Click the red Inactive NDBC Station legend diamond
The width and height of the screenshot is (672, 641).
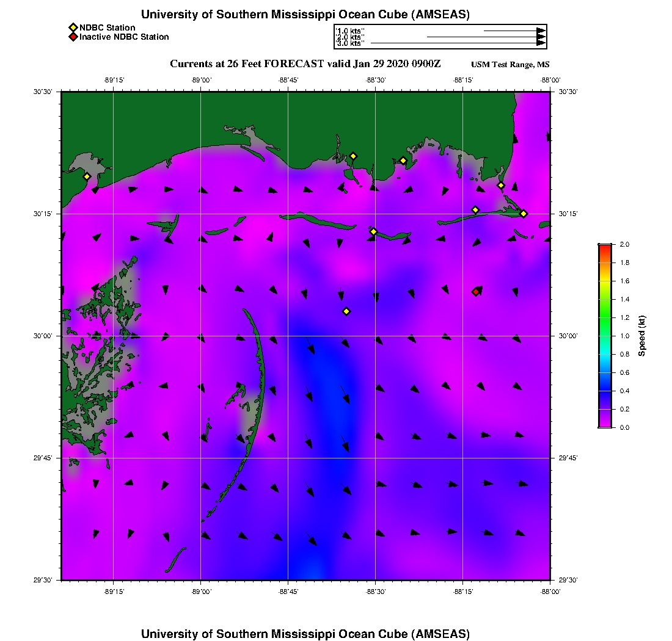[73, 37]
